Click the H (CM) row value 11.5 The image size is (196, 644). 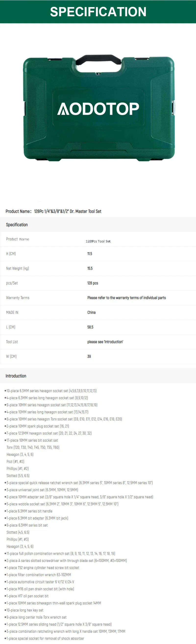(90, 254)
